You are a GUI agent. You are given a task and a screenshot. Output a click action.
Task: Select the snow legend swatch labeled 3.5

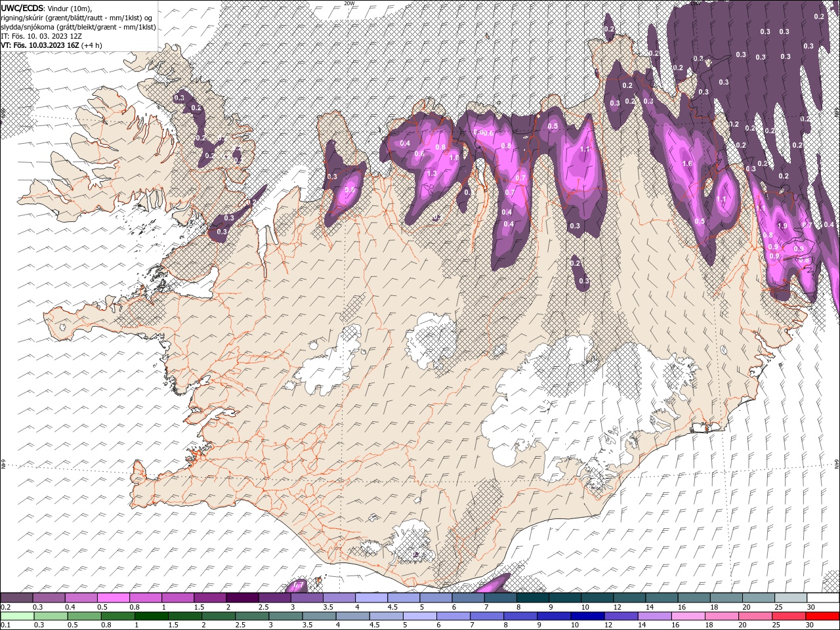click(x=339, y=598)
